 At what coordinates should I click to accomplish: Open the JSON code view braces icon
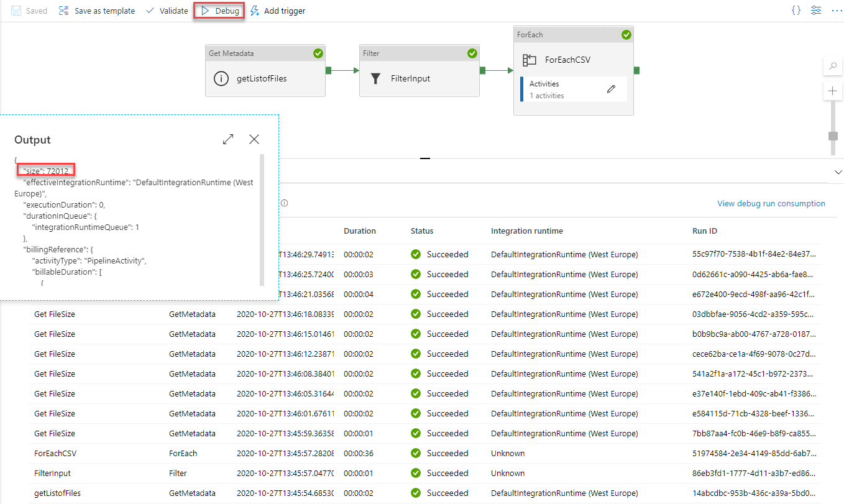[796, 11]
